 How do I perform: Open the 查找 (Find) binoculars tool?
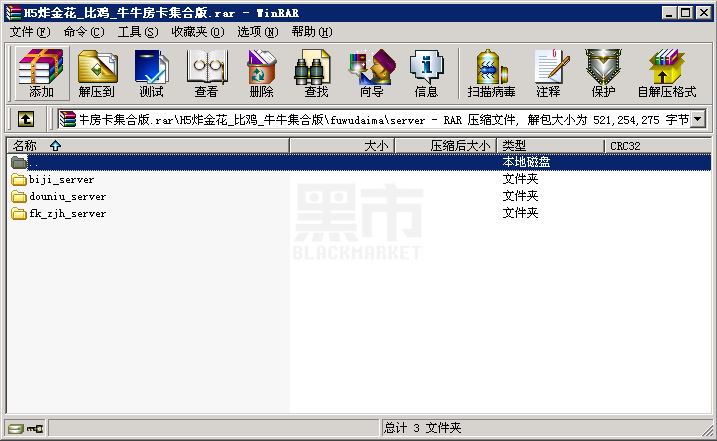click(316, 73)
